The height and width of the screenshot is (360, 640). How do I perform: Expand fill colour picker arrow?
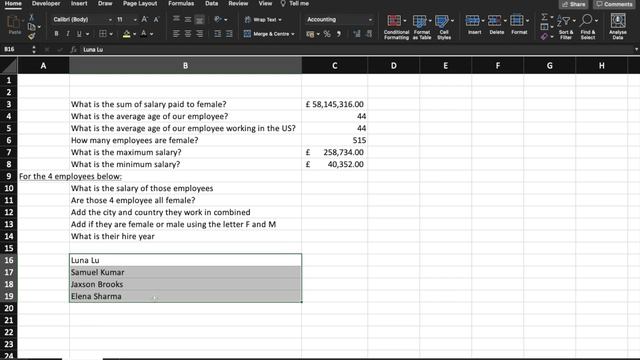coord(134,34)
